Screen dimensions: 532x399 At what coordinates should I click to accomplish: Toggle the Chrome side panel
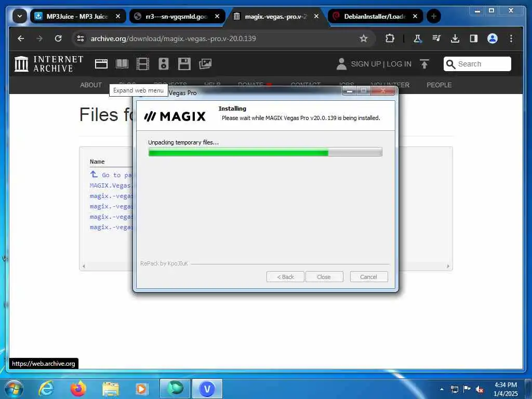click(474, 38)
